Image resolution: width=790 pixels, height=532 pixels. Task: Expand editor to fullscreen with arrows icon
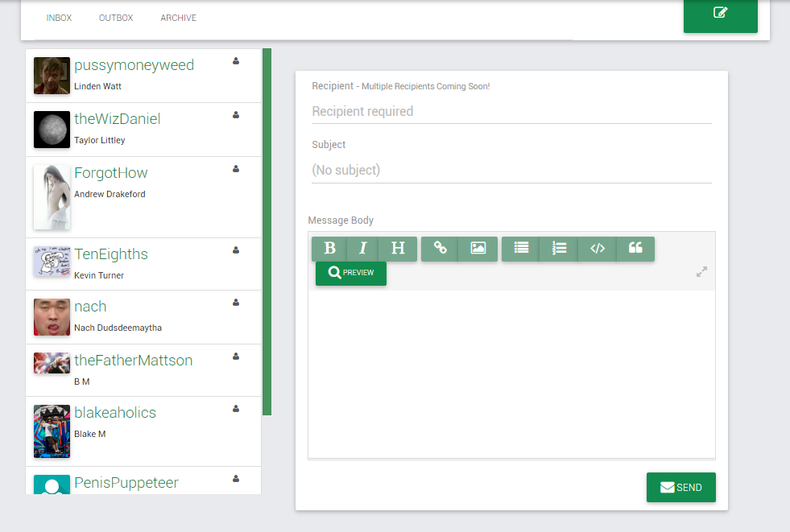[702, 272]
